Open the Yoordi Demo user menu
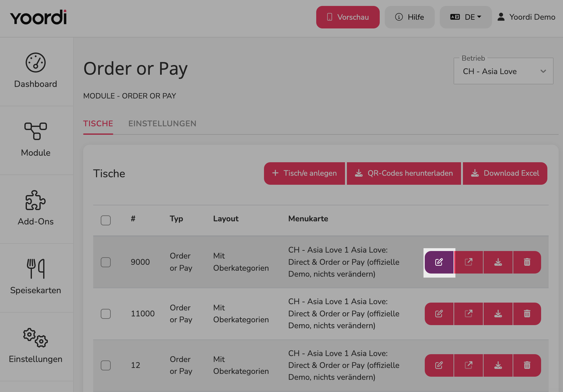The image size is (563, 392). click(x=527, y=17)
